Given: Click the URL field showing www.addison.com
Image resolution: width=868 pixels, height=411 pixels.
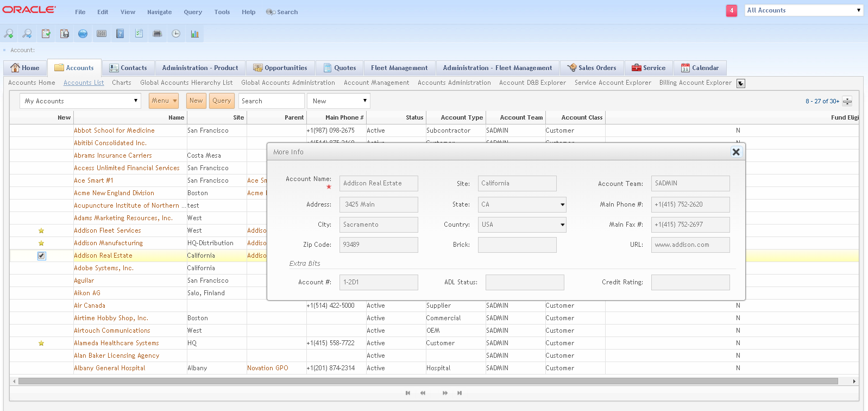Looking at the screenshot, I should 690,245.
